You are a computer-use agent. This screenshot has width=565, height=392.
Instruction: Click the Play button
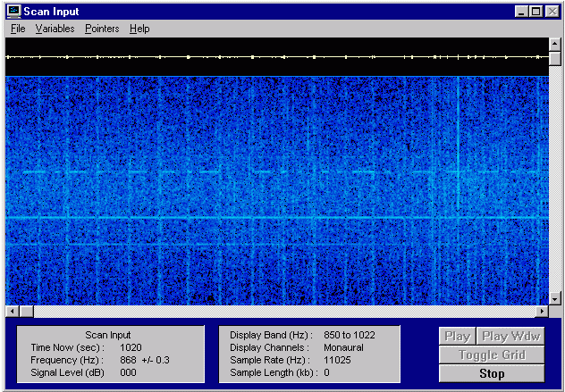[x=457, y=337]
